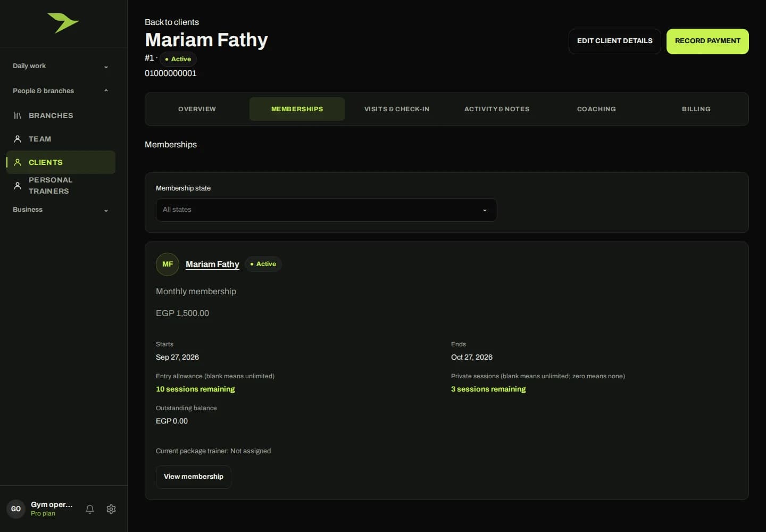Open the Membership state dropdown
This screenshot has height=532, width=766.
pyautogui.click(x=326, y=210)
